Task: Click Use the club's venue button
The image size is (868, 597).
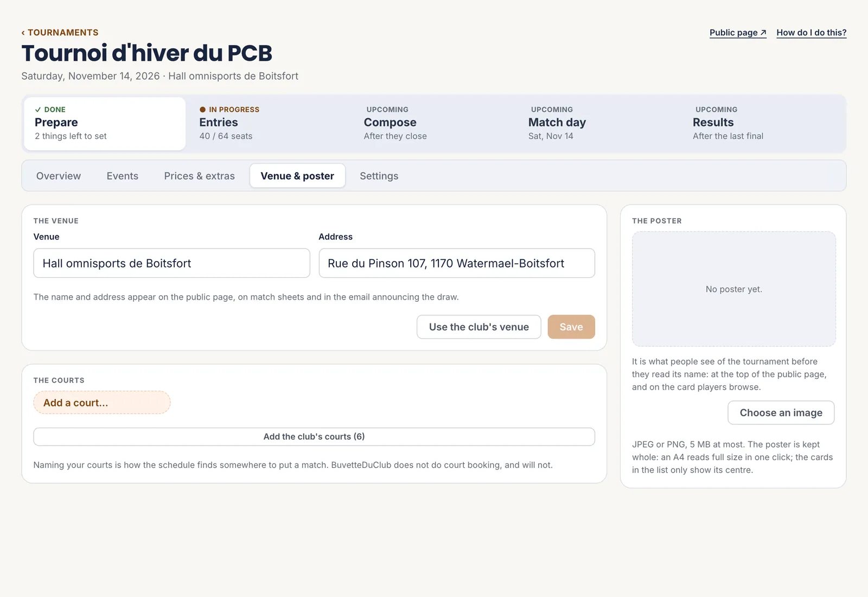Action: pos(479,327)
